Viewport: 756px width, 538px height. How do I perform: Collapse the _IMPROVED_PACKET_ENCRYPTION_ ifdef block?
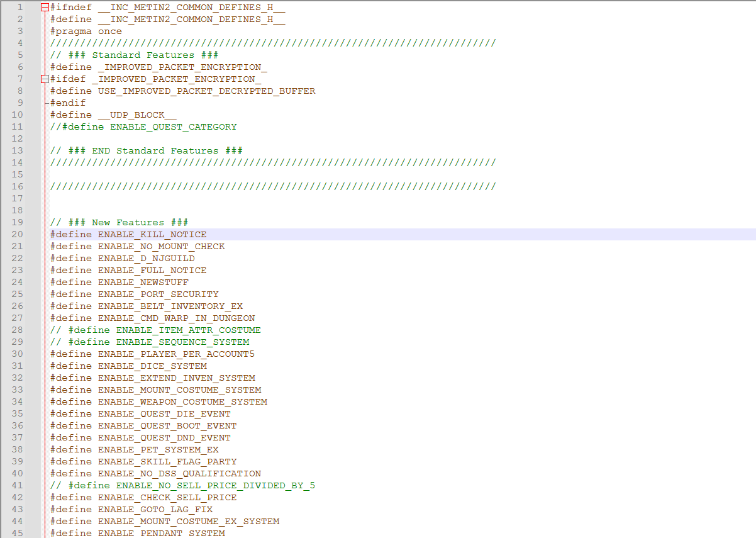point(43,79)
